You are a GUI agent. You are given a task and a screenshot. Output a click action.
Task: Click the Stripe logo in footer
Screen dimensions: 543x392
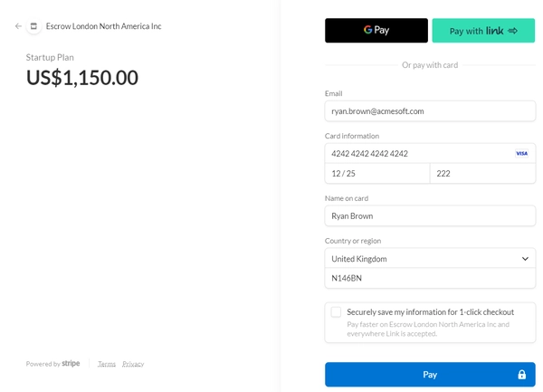pos(71,363)
